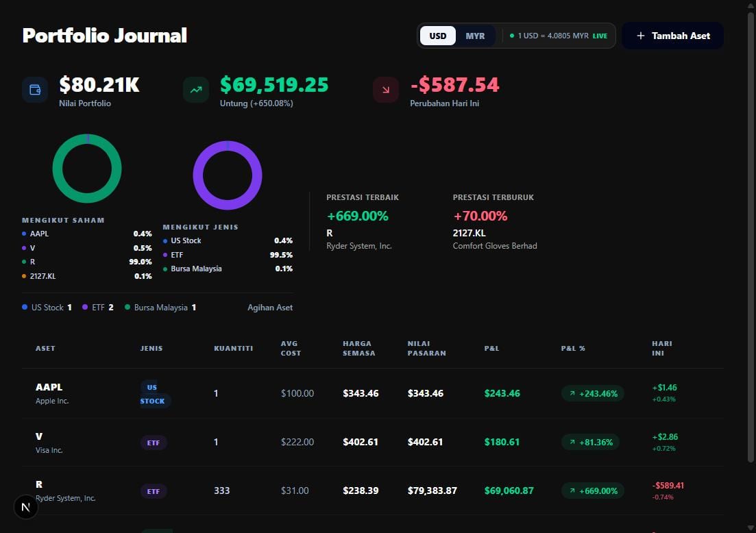Click the purple ETF dot under Mengikut Jenis
The height and width of the screenshot is (533, 756).
(165, 255)
